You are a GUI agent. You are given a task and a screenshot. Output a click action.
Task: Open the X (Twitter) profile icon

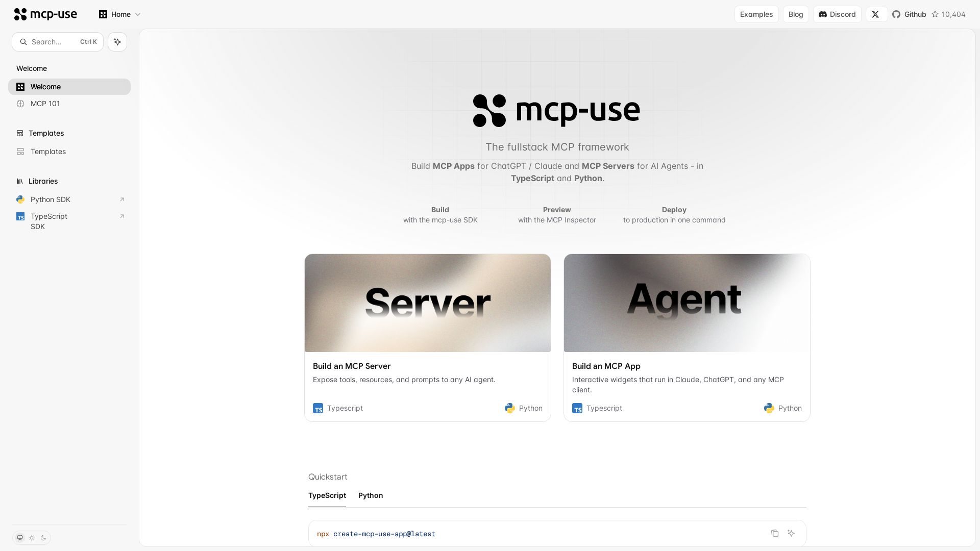click(x=875, y=14)
